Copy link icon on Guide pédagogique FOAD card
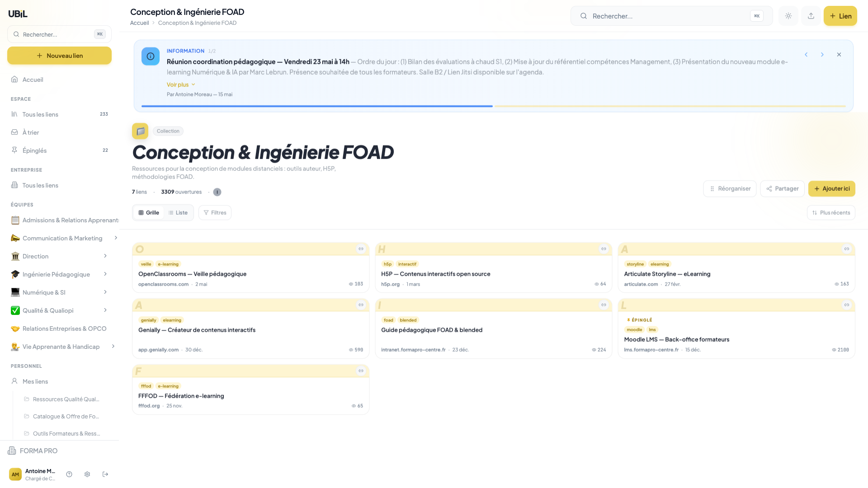Viewport: 868px width, 488px height. tap(604, 305)
